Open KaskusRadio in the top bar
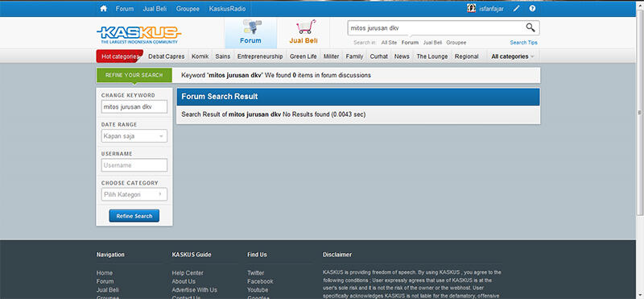This screenshot has height=299, width=644. click(227, 8)
